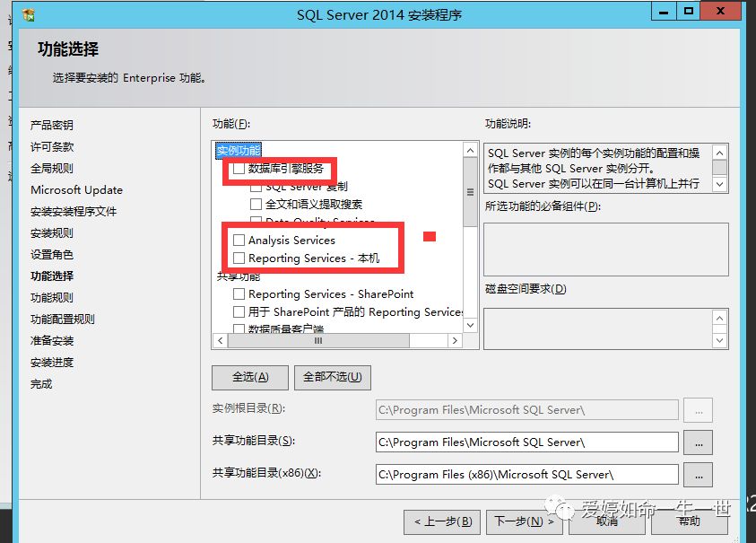Go back with the 上一步(B) button
Screen dimensions: 756x543
click(442, 521)
